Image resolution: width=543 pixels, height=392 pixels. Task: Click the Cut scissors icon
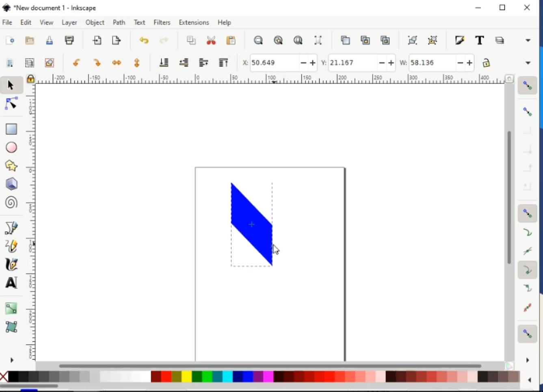point(211,41)
